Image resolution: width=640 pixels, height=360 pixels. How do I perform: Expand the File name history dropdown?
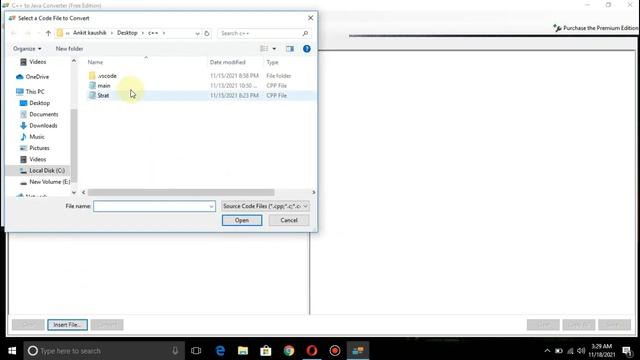[x=211, y=207]
